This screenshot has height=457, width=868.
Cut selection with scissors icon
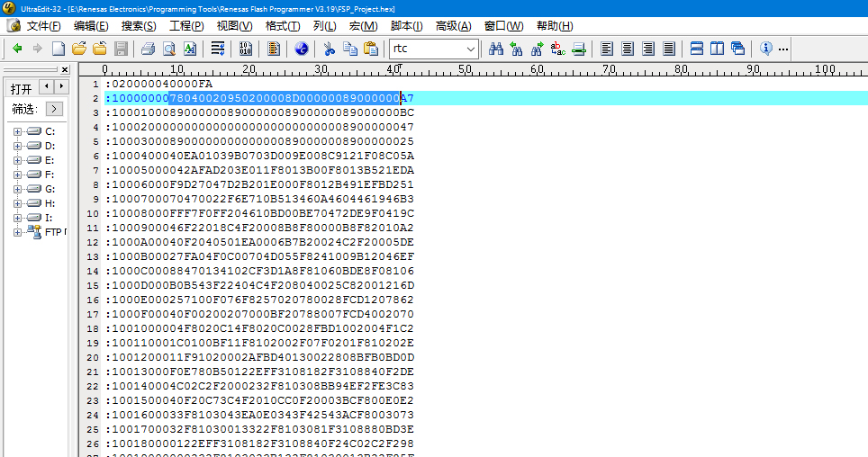coord(330,49)
